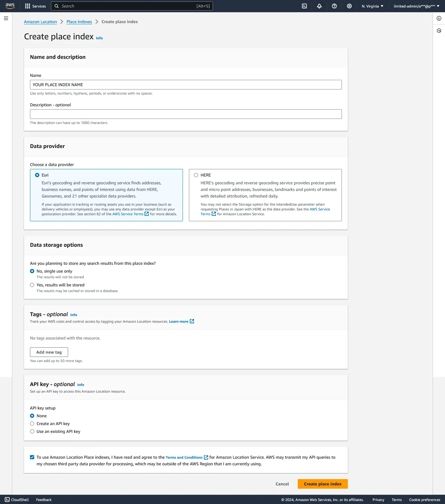The image size is (445, 504).
Task: Open external link icon beside Learn more
Action: tap(192, 321)
